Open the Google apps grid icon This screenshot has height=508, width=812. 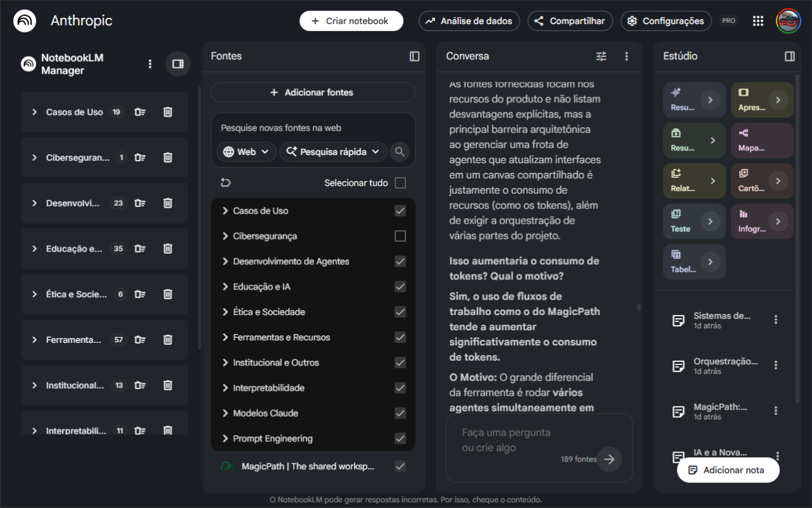(758, 21)
